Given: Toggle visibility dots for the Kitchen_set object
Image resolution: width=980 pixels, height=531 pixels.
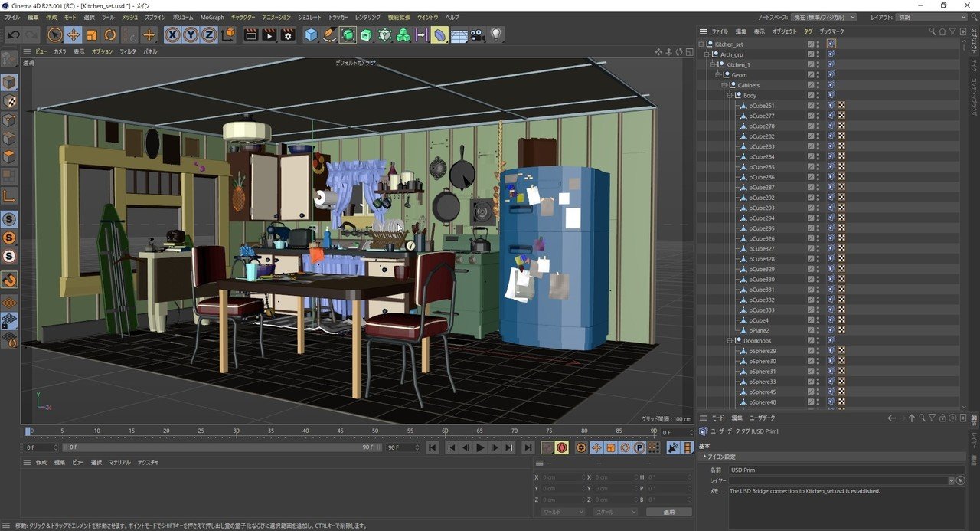Looking at the screenshot, I should coord(818,44).
